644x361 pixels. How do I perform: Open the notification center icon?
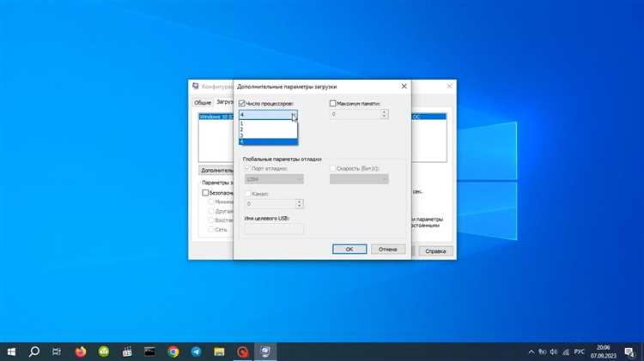(x=629, y=352)
